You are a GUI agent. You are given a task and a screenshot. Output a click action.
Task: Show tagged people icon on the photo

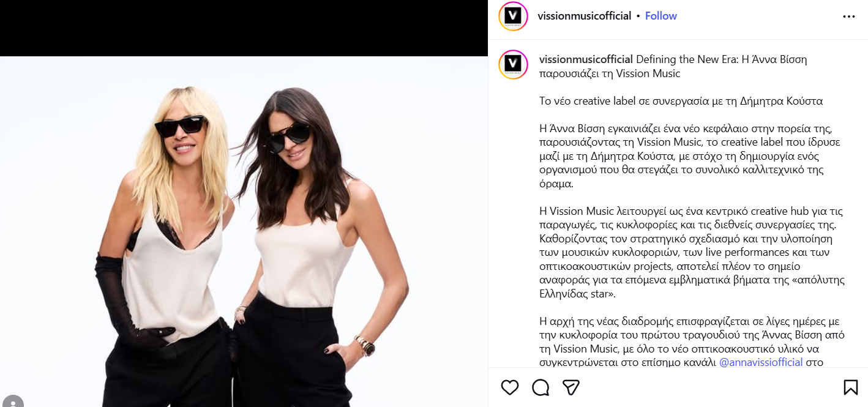[x=12, y=402]
